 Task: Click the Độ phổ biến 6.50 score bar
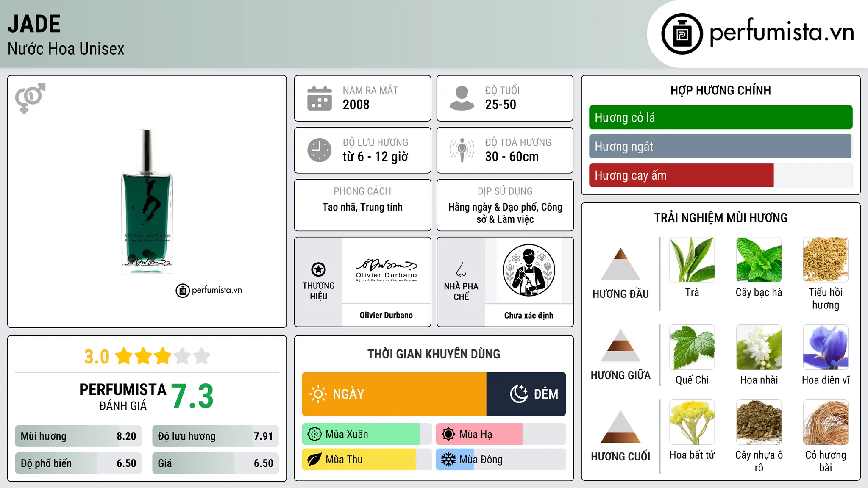pos(78,463)
